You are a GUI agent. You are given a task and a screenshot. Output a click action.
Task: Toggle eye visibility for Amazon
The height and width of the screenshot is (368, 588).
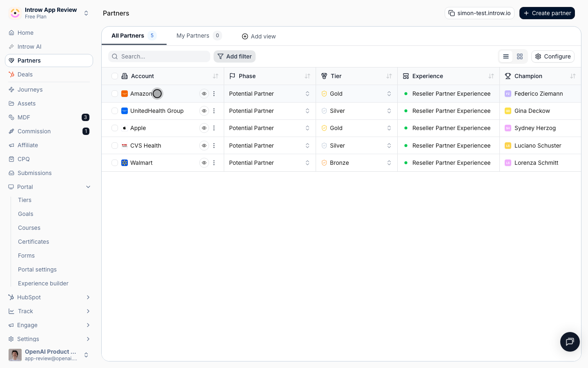tap(204, 94)
